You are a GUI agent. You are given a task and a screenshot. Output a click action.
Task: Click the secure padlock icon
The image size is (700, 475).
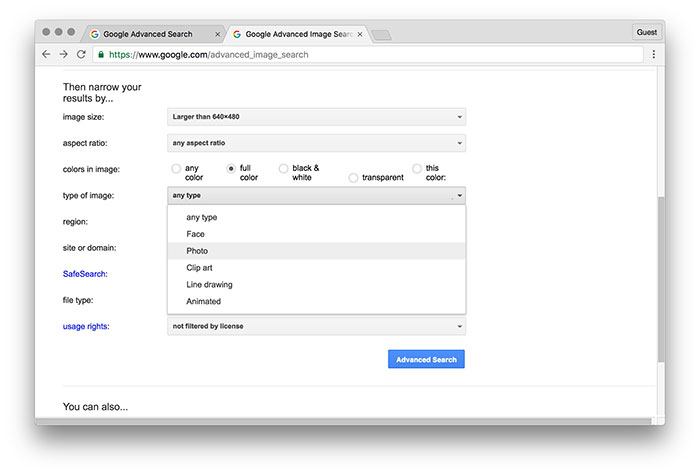102,54
